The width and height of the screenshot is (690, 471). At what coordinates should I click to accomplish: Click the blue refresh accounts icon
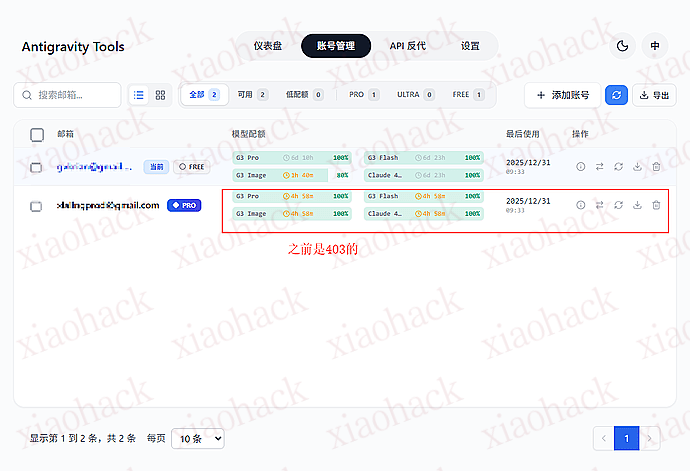617,95
